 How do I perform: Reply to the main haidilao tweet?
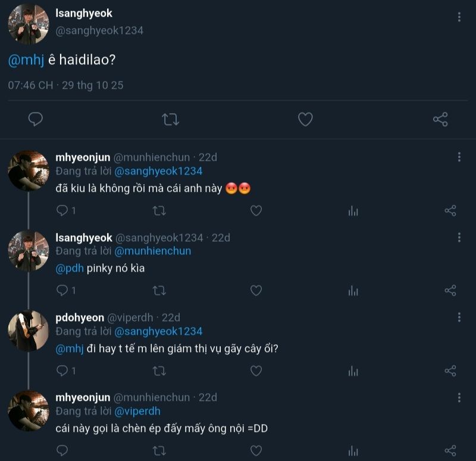(x=36, y=119)
